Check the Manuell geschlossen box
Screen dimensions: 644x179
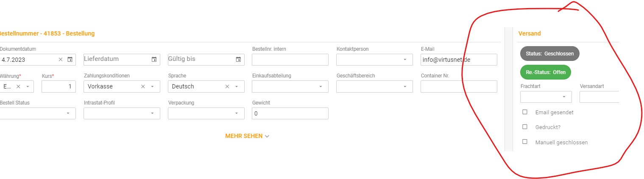[525, 142]
